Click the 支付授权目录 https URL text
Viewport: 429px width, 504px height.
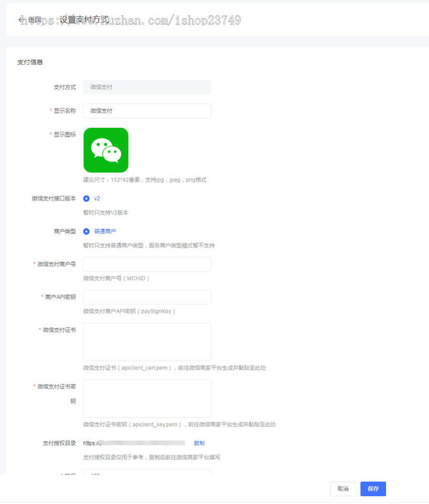pyautogui.click(x=134, y=443)
